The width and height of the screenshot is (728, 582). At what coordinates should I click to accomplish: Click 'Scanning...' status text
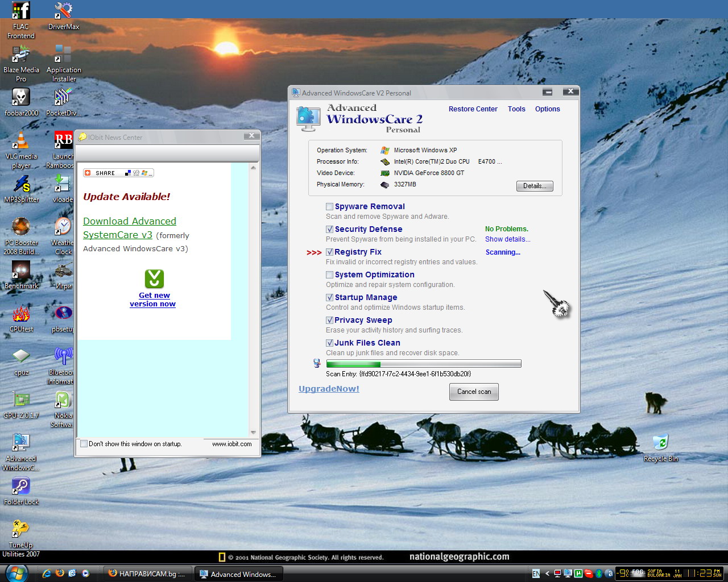pos(503,252)
